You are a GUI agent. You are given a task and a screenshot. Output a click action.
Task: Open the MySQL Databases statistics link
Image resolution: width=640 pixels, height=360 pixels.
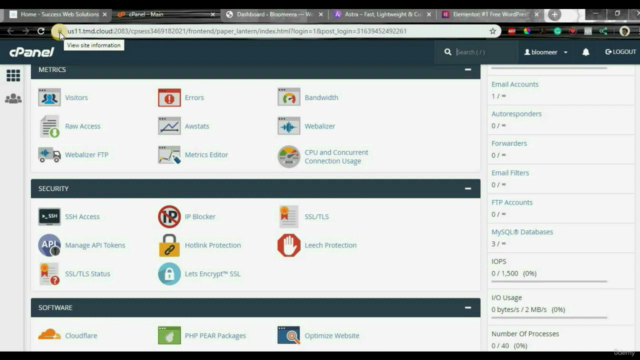coord(522,232)
